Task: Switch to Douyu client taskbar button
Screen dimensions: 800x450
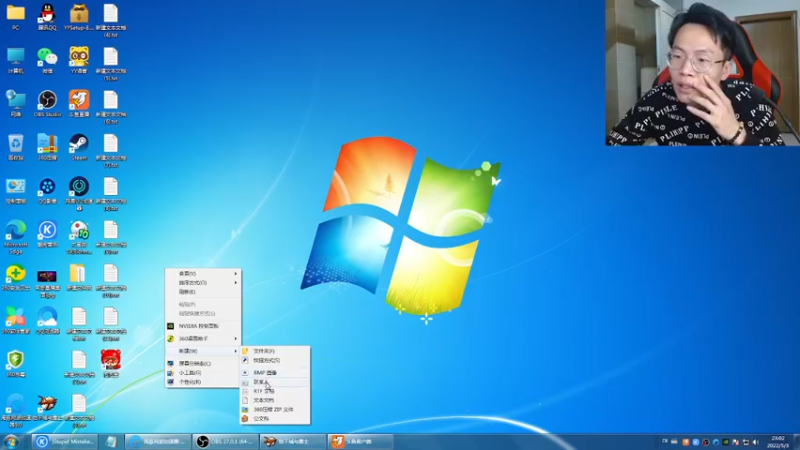Action: click(x=360, y=441)
